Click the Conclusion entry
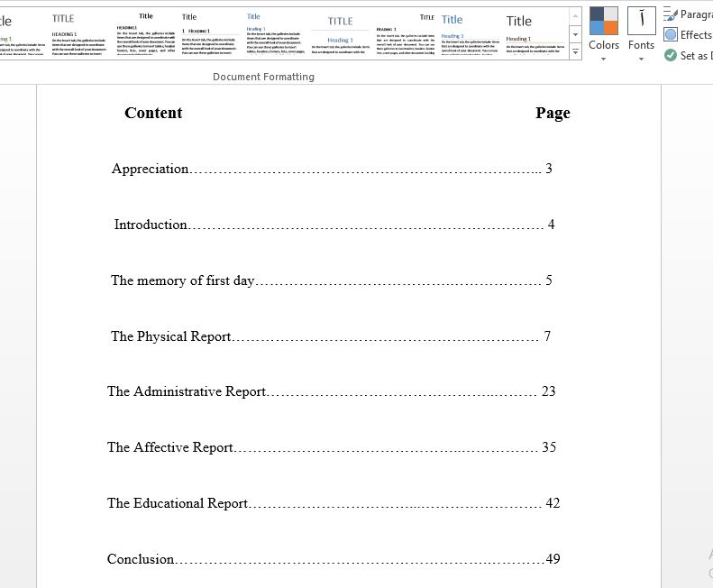The width and height of the screenshot is (713, 588). pos(141,559)
